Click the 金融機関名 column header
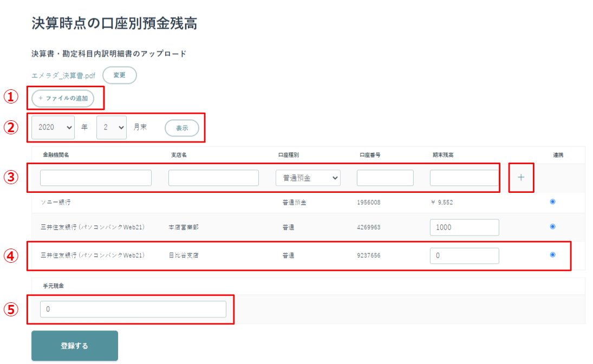 pyautogui.click(x=56, y=155)
